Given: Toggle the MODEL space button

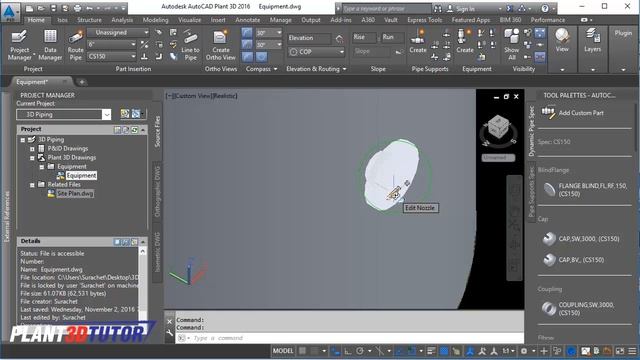Looking at the screenshot, I should point(283,351).
